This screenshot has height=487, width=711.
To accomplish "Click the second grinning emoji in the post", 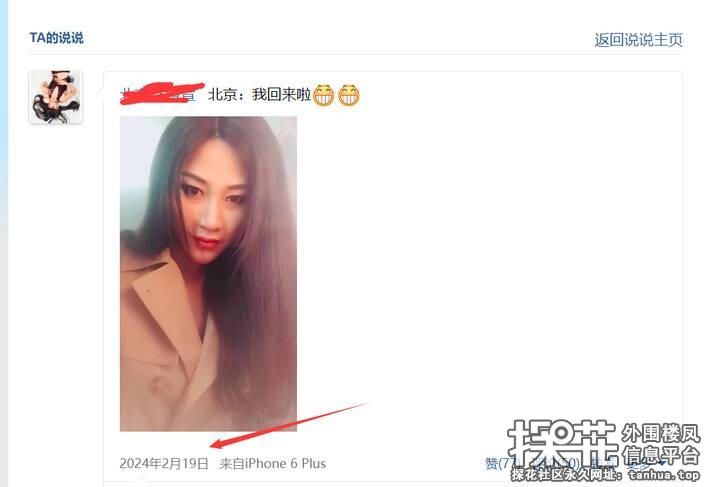I will click(x=349, y=95).
